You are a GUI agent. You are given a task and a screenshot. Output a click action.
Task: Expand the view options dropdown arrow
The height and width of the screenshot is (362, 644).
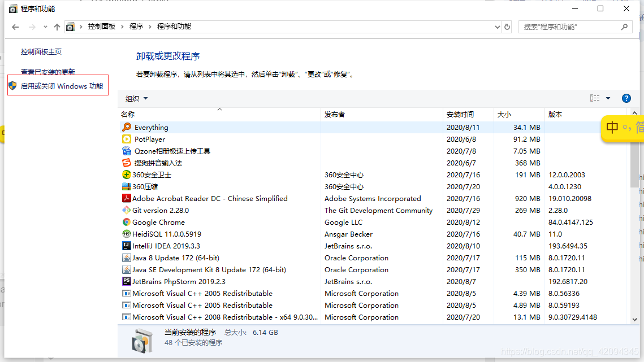point(608,98)
